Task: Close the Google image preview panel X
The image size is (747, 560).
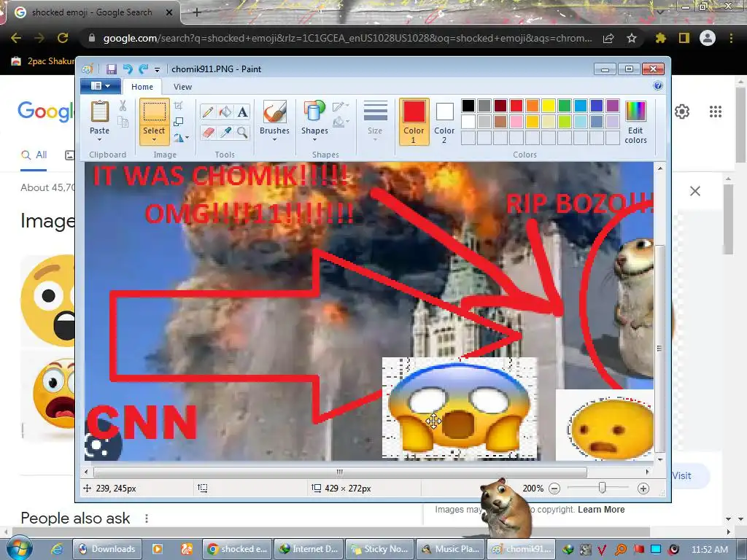Action: (x=695, y=191)
